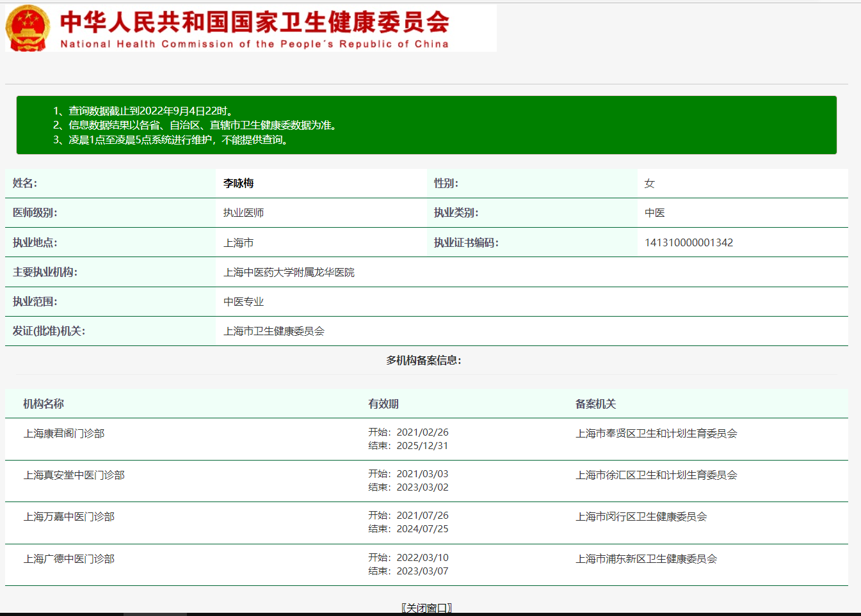Click the National Health Commission header banner
The image size is (861, 616).
tap(251, 28)
